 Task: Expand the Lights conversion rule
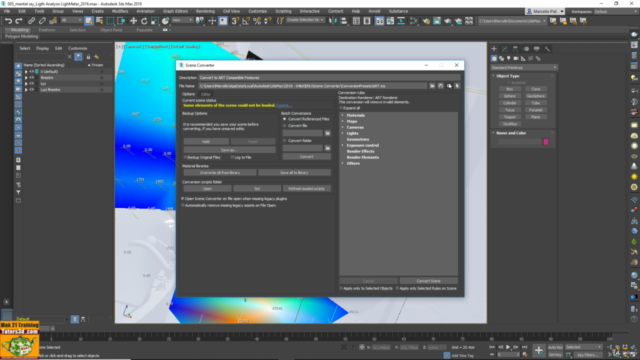pyautogui.click(x=343, y=133)
